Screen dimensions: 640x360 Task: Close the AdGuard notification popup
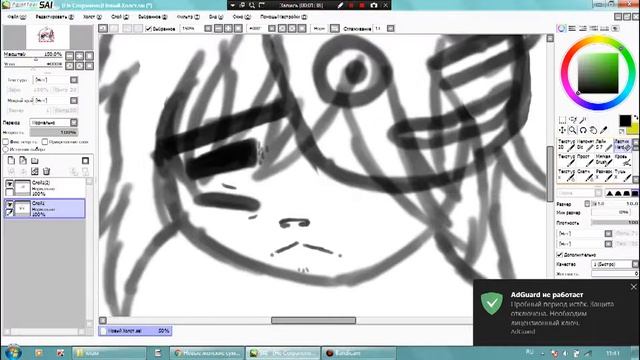tap(633, 287)
